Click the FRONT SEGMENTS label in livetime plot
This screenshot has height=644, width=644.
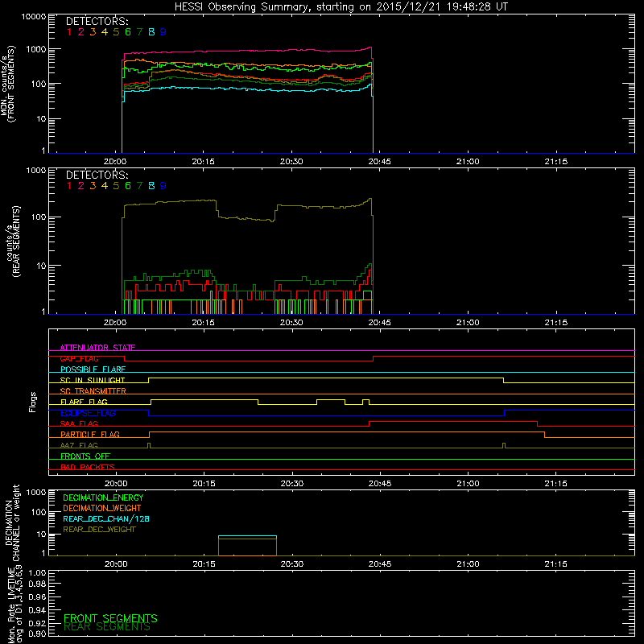coord(110,618)
